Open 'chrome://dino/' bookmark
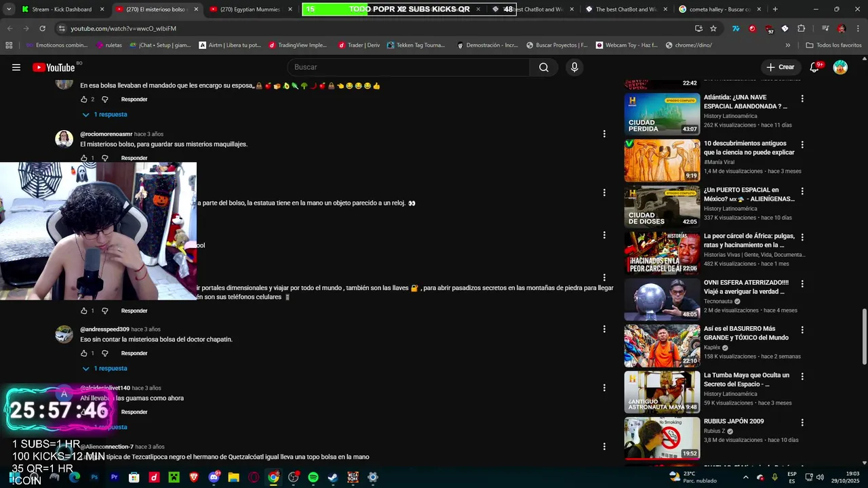 tap(689, 45)
